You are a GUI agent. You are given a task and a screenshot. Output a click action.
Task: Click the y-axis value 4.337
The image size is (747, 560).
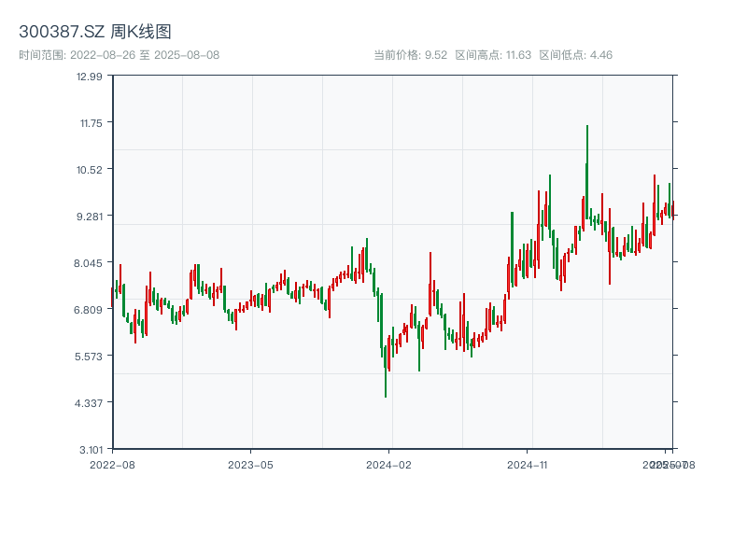click(x=88, y=403)
